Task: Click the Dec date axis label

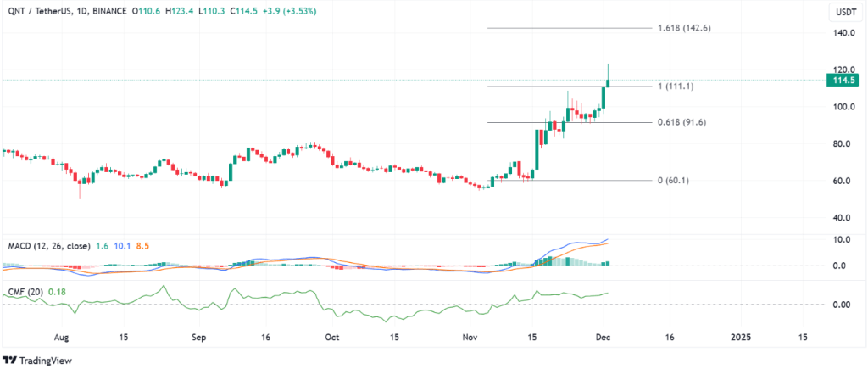Action: coord(603,337)
